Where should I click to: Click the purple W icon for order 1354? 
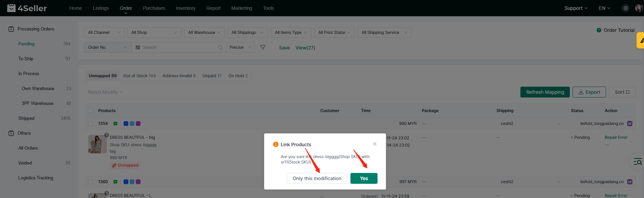[x=630, y=124]
